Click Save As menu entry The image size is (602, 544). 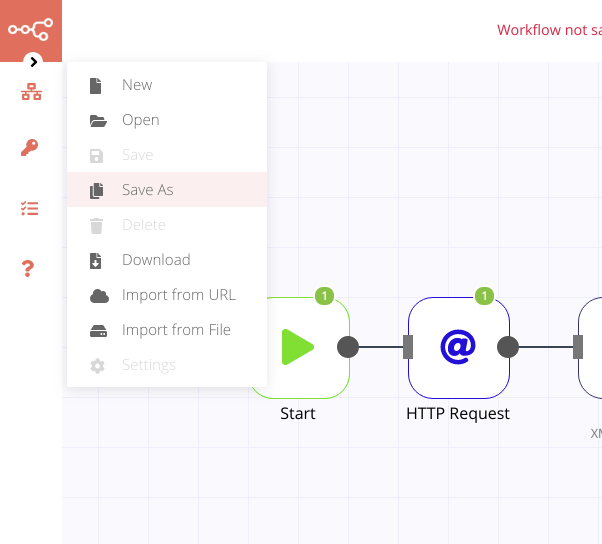(x=147, y=190)
